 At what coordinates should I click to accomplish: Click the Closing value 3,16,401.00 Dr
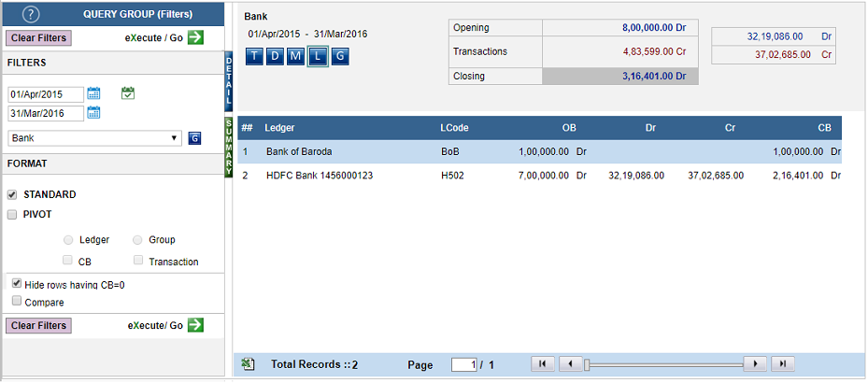pyautogui.click(x=654, y=76)
